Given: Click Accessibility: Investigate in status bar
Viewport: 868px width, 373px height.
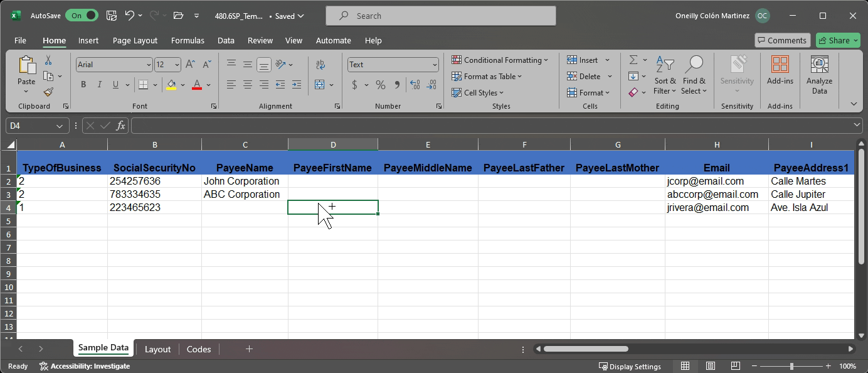Looking at the screenshot, I should pos(84,366).
